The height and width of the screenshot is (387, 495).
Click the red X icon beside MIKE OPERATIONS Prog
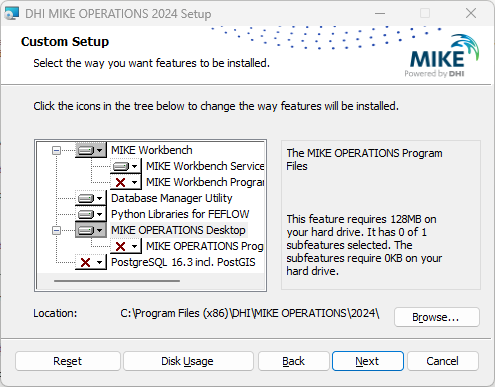[120, 246]
